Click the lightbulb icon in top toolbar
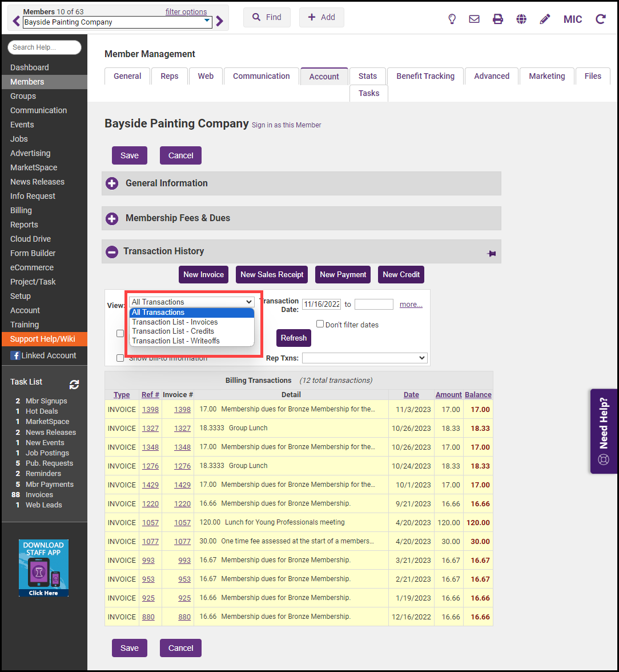Viewport: 619px width, 672px height. tap(452, 19)
